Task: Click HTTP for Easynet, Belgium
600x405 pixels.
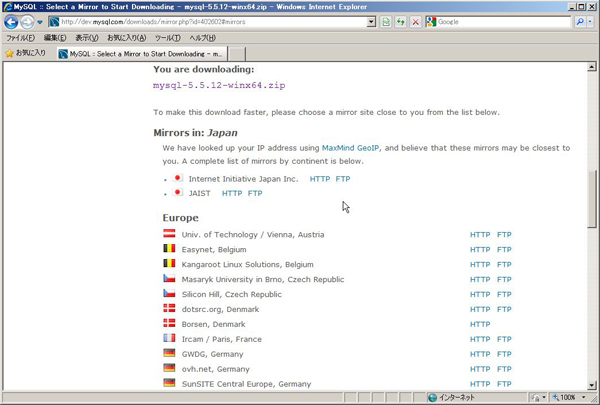Action: pos(480,250)
